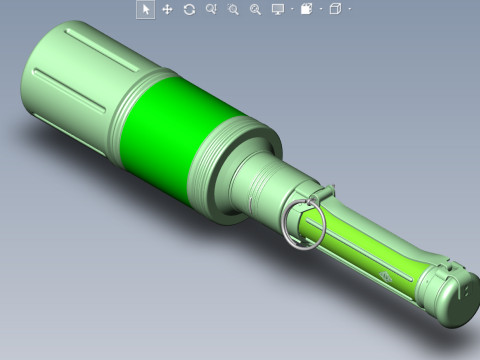Open the view orientation dropdown arrow
480x360 pixels.
(x=350, y=9)
